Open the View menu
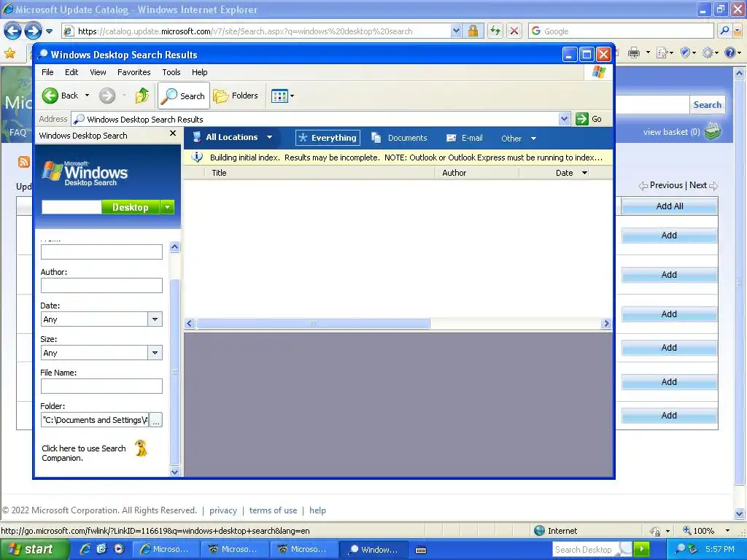 (98, 72)
